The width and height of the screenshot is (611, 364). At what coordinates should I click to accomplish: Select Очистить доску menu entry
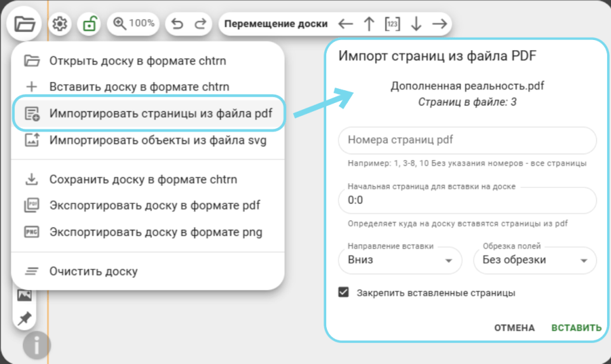[148, 271]
